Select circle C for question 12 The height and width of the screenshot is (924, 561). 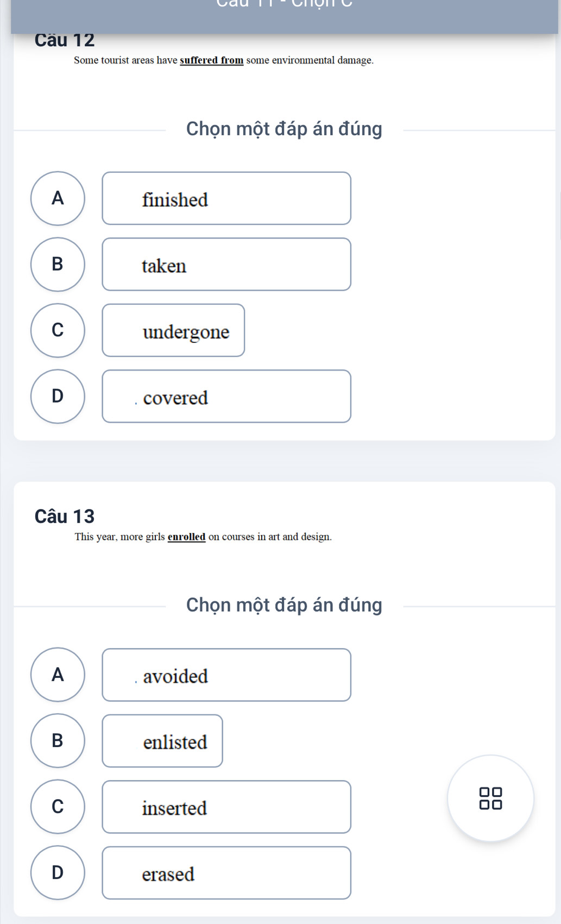point(58,330)
